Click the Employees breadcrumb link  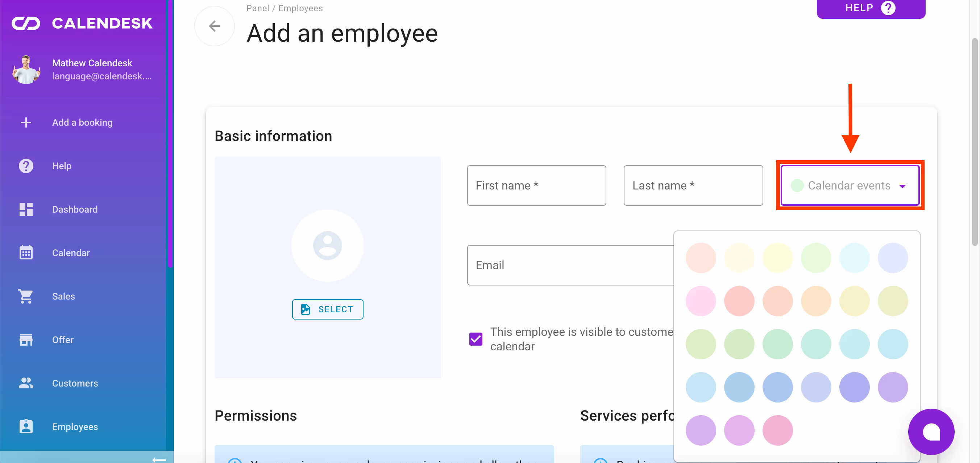[300, 8]
